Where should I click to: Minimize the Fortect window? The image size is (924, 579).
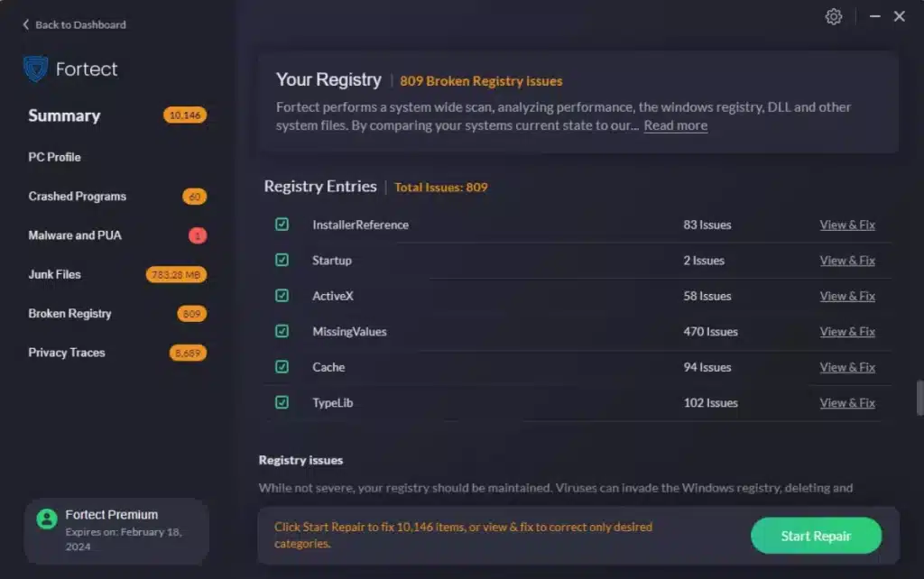pos(874,16)
